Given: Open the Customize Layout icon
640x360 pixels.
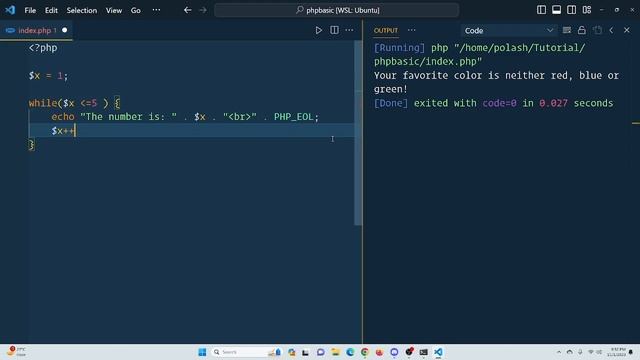Looking at the screenshot, I should [587, 10].
